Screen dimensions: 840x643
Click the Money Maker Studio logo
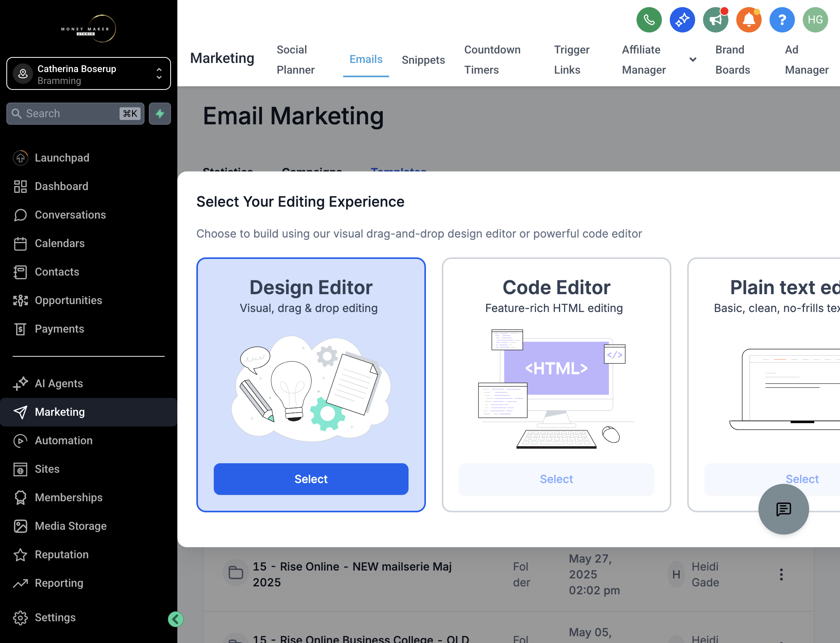[x=89, y=29]
